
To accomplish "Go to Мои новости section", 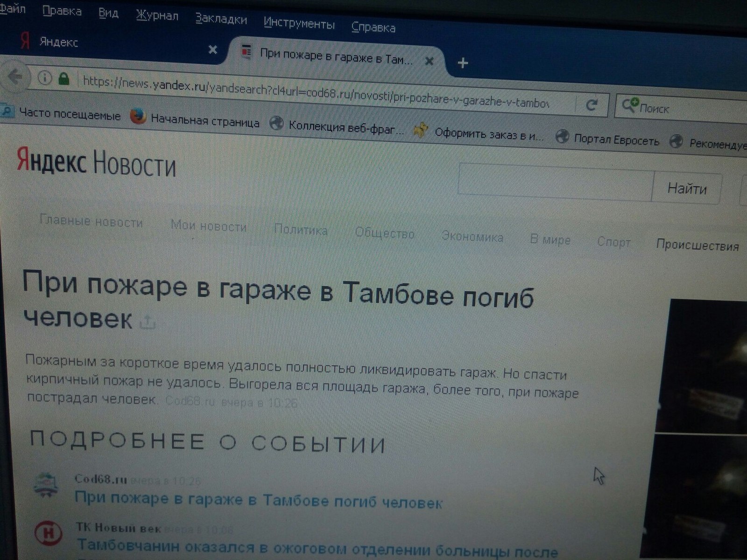I will (x=208, y=226).
